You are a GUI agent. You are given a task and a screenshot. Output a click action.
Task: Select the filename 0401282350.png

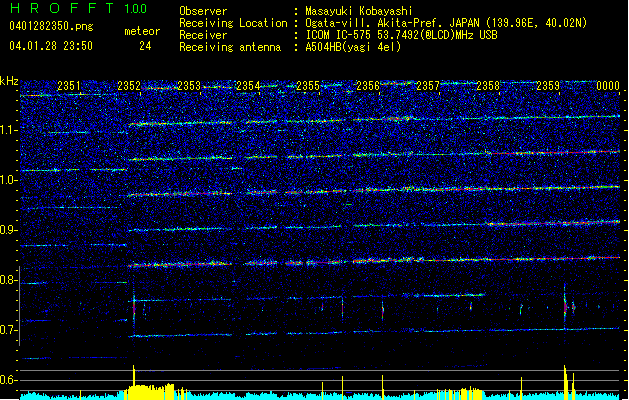click(51, 26)
